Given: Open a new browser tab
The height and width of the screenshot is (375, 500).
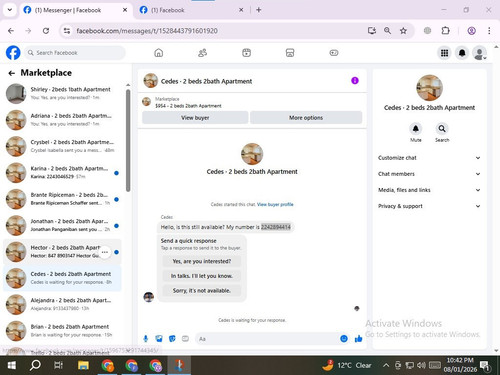Looking at the screenshot, I should point(259,10).
